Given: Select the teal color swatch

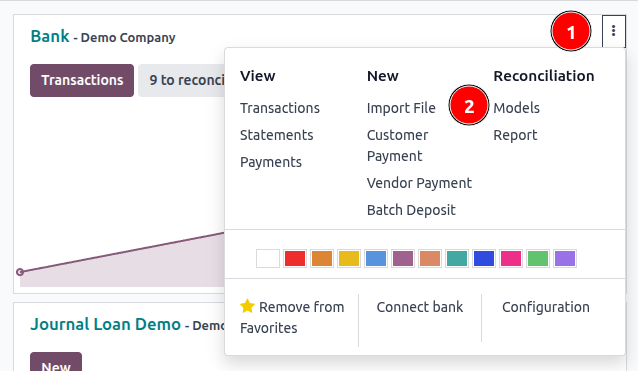Looking at the screenshot, I should tap(457, 258).
